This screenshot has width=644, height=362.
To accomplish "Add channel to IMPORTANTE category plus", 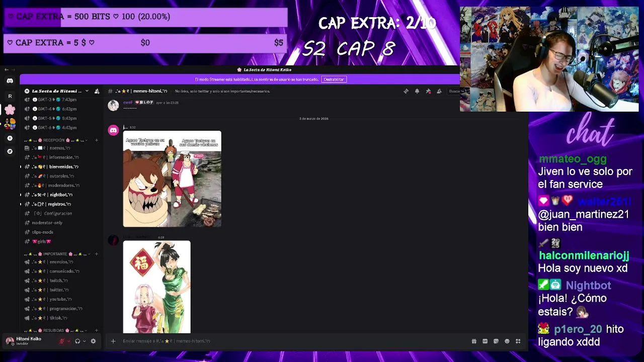I will click(96, 254).
